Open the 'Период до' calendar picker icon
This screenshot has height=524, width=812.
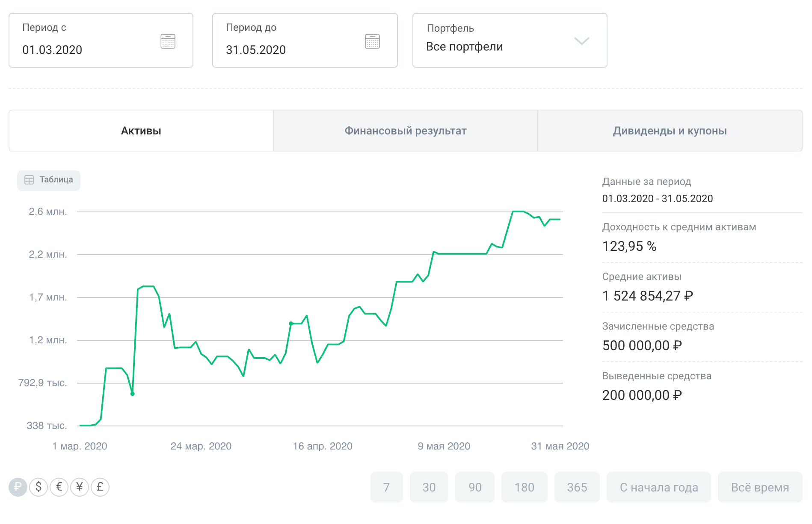point(372,42)
